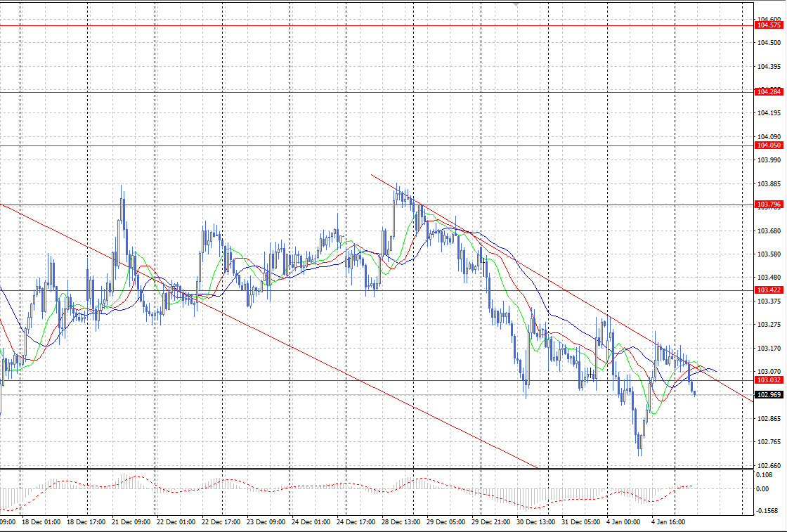Screen dimensions: 787x532
Task: Click the 29 Dec 21:00 time label
Action: pyautogui.click(x=491, y=522)
